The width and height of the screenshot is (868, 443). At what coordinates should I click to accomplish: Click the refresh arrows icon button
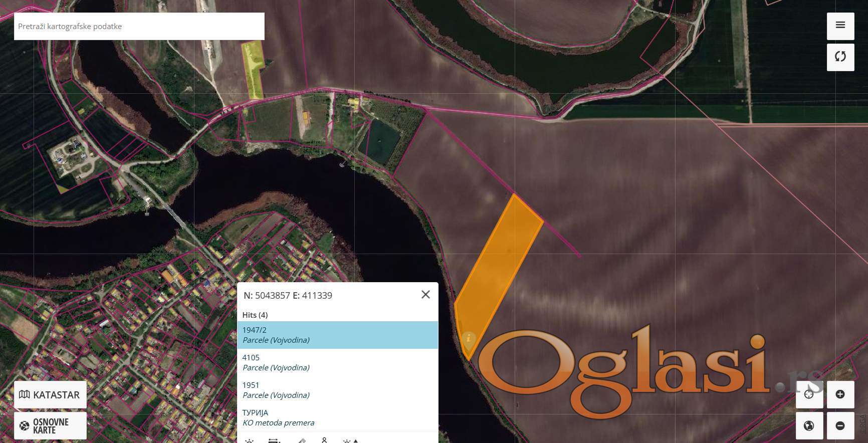click(840, 57)
